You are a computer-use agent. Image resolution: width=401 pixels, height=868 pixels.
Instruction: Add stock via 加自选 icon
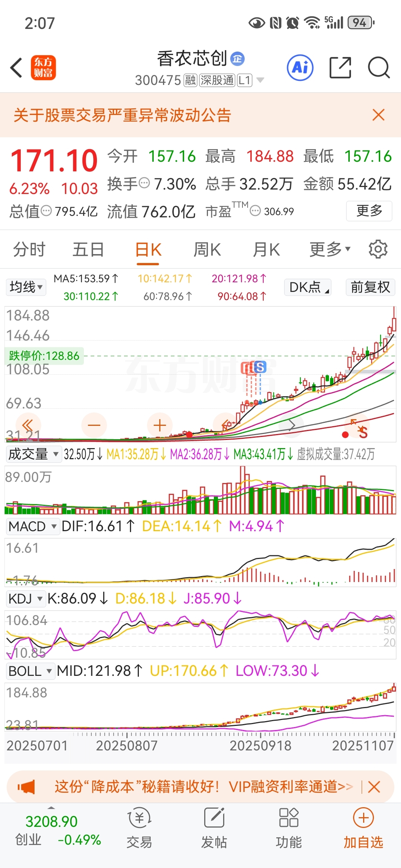(363, 828)
